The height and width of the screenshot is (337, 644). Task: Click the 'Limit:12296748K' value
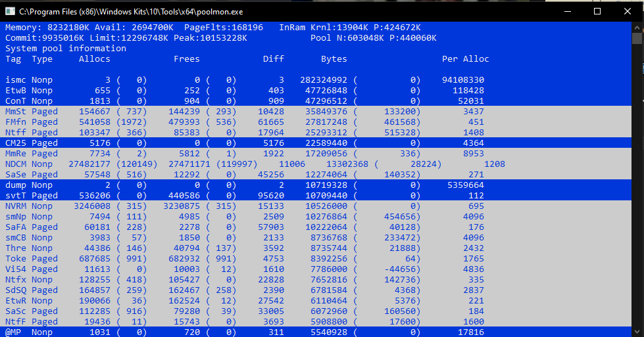pos(129,38)
